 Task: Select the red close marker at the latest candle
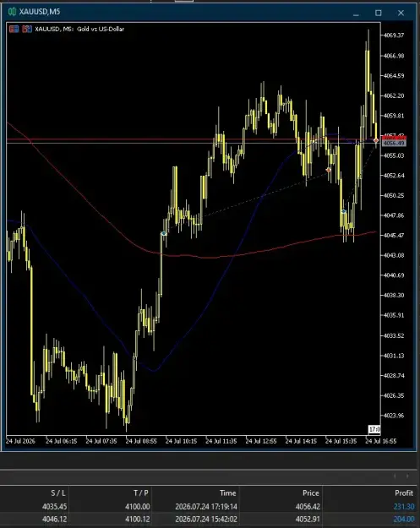pos(376,140)
